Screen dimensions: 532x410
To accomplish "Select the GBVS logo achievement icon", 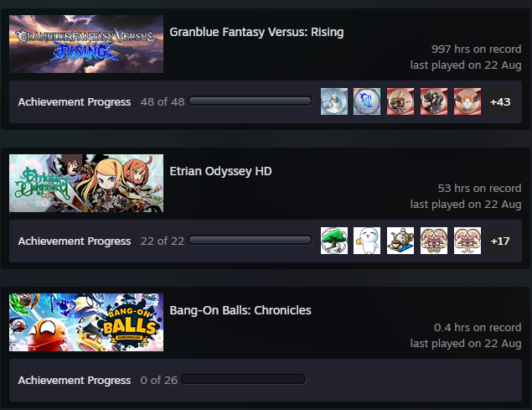I will tap(367, 101).
